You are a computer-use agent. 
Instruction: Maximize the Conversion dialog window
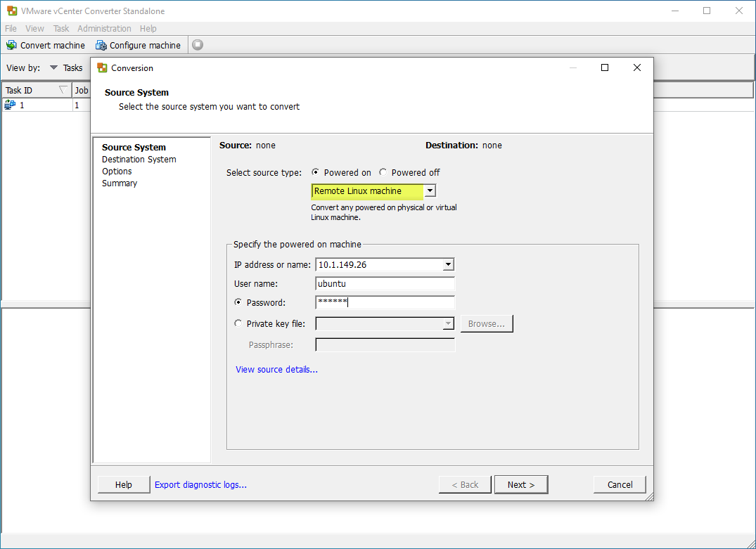coord(604,68)
